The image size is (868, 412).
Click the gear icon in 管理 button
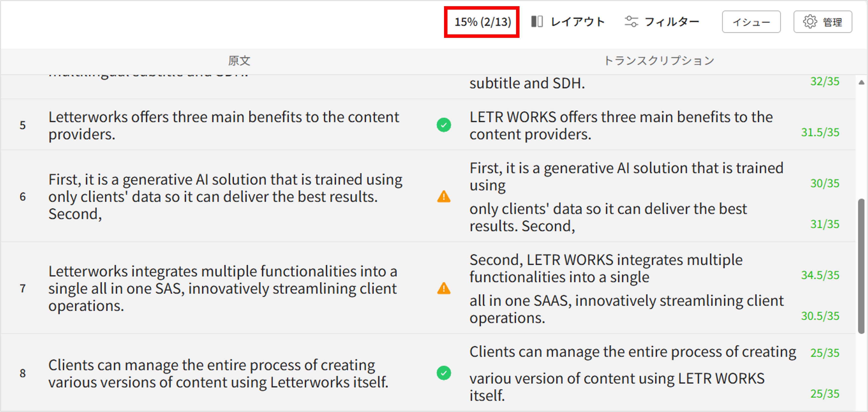(x=810, y=22)
